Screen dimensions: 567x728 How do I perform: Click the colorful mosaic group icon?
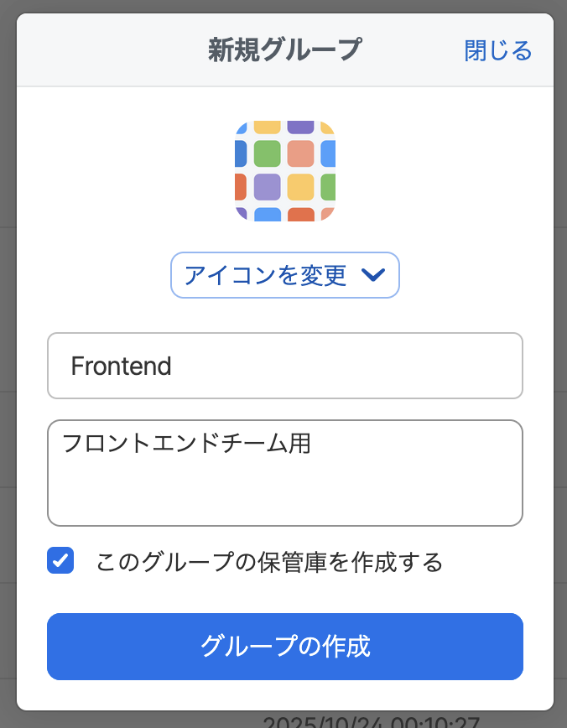click(285, 170)
